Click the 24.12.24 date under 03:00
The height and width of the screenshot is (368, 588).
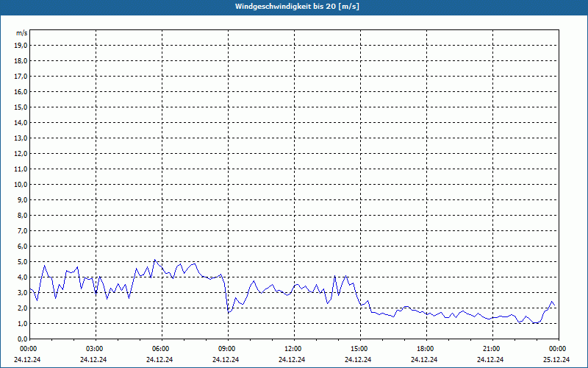click(x=93, y=359)
